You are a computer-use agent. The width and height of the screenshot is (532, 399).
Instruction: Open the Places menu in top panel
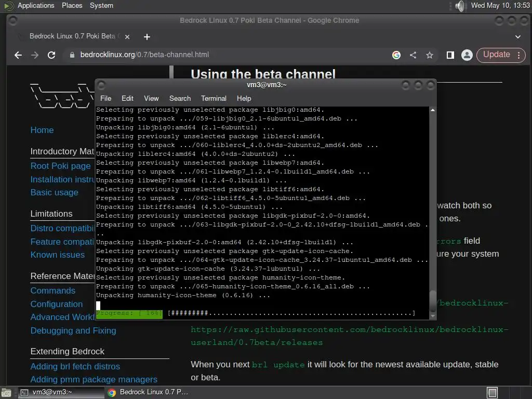(x=72, y=5)
